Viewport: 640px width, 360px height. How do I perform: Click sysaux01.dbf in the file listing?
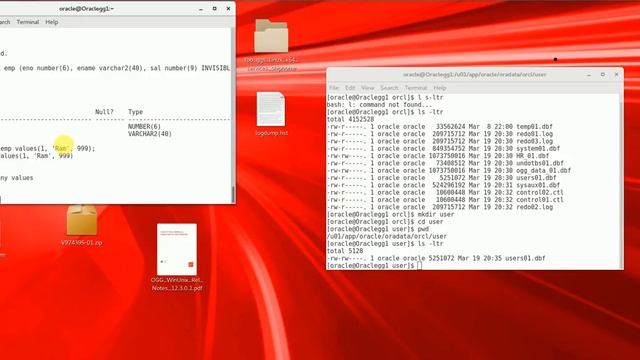click(x=538, y=185)
